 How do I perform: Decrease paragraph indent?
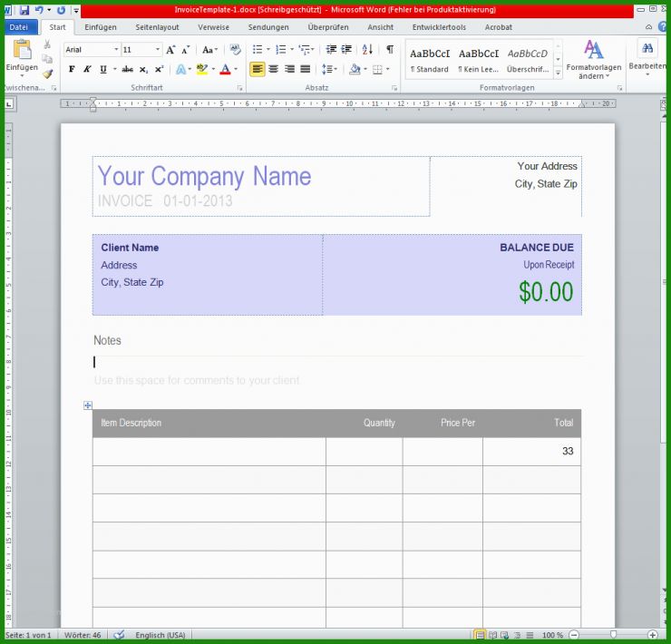pos(331,50)
